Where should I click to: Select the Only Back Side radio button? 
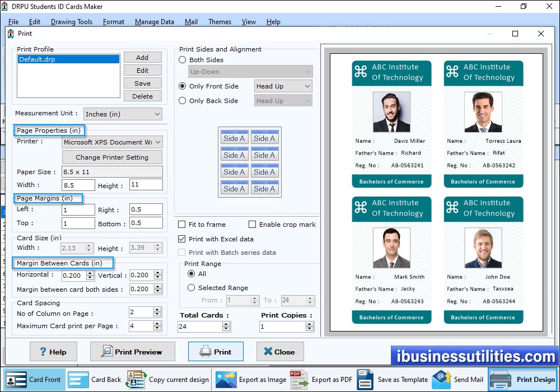[181, 100]
